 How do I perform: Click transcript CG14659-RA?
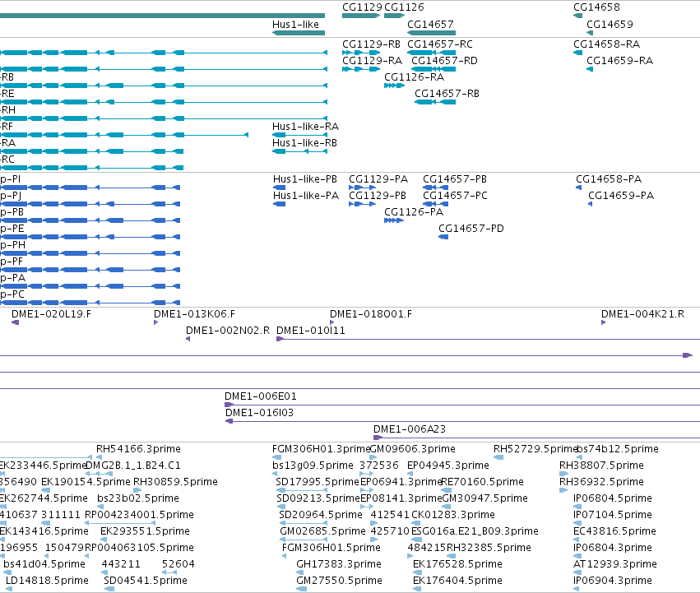coord(619,61)
